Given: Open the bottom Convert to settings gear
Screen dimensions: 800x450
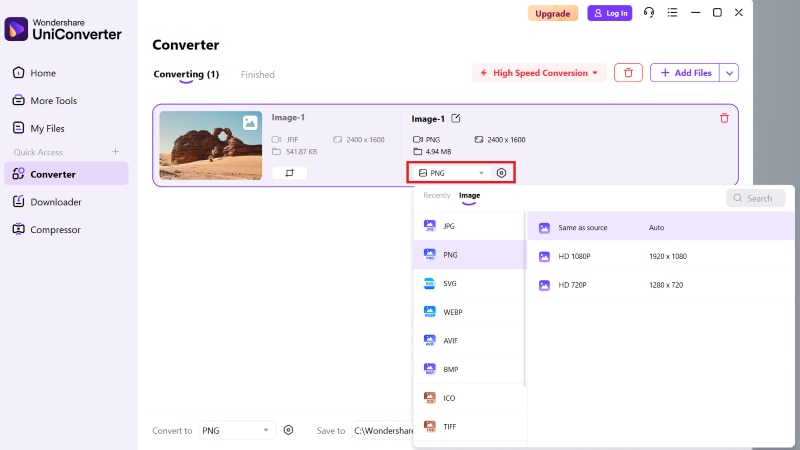Looking at the screenshot, I should coord(288,430).
